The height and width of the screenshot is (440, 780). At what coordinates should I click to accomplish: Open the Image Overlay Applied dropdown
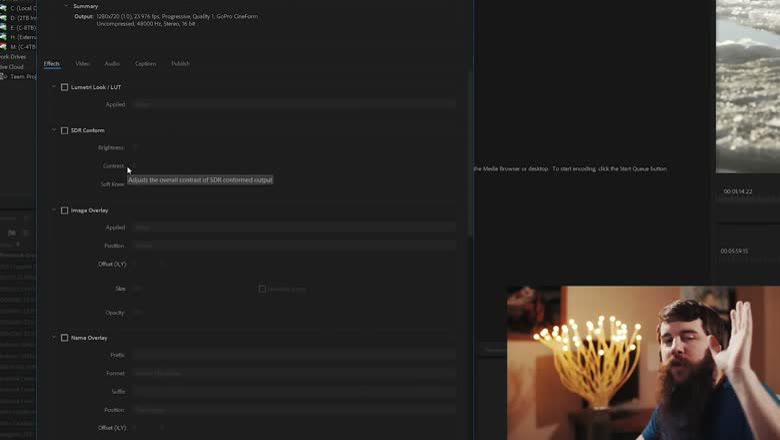pyautogui.click(x=293, y=227)
